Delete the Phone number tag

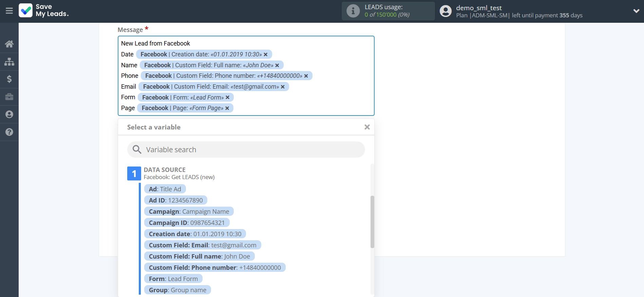pos(306,76)
